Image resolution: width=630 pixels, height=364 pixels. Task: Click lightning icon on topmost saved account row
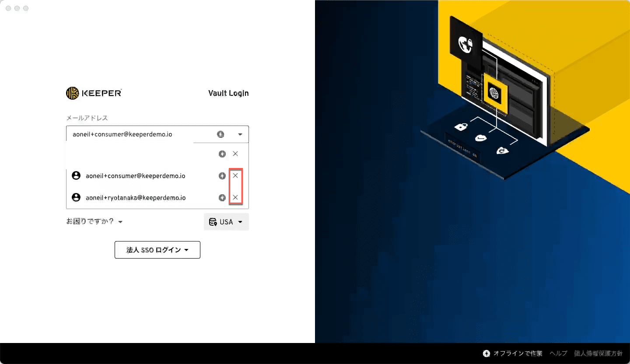(222, 154)
